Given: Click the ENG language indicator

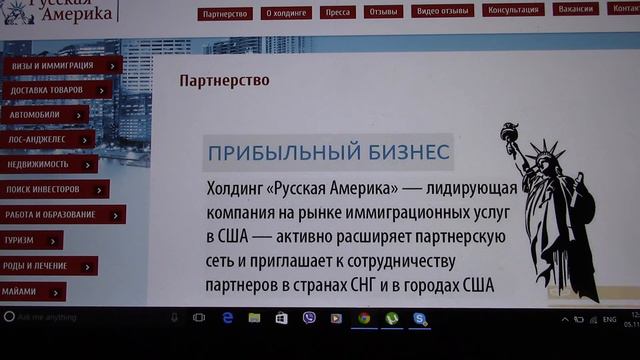Looking at the screenshot, I should click(x=609, y=320).
